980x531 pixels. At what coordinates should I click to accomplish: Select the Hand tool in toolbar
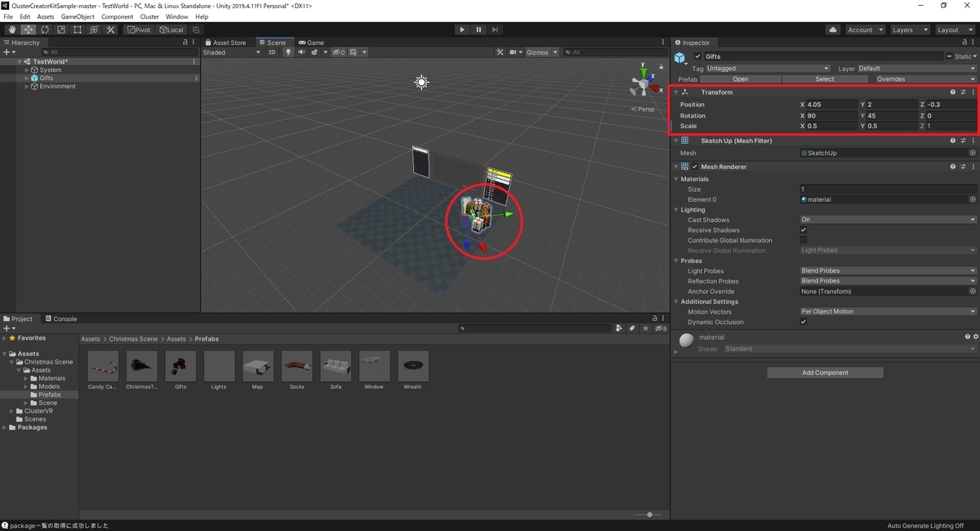point(11,29)
